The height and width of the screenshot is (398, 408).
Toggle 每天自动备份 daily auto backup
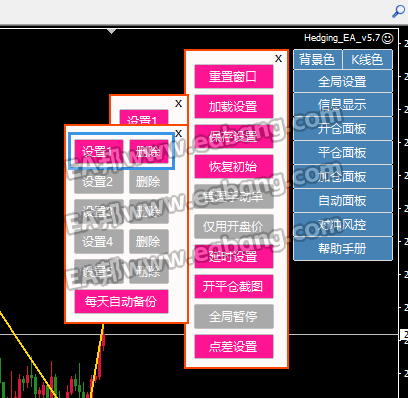tap(121, 302)
